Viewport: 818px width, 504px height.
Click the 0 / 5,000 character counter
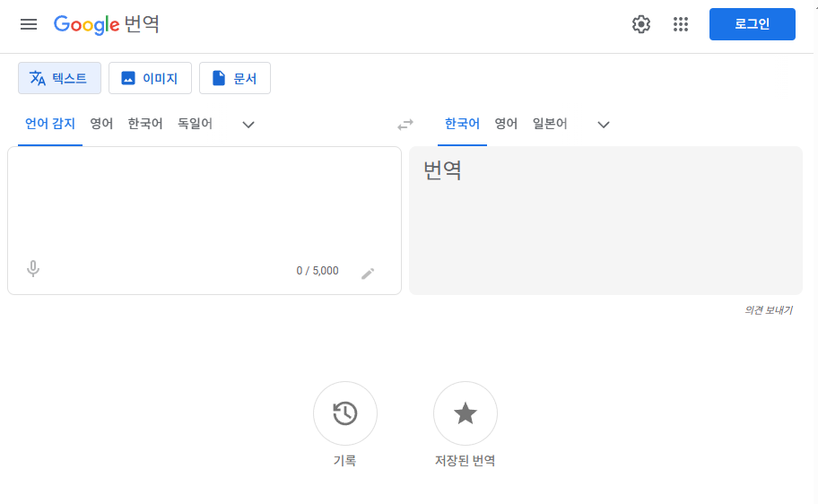[318, 271]
